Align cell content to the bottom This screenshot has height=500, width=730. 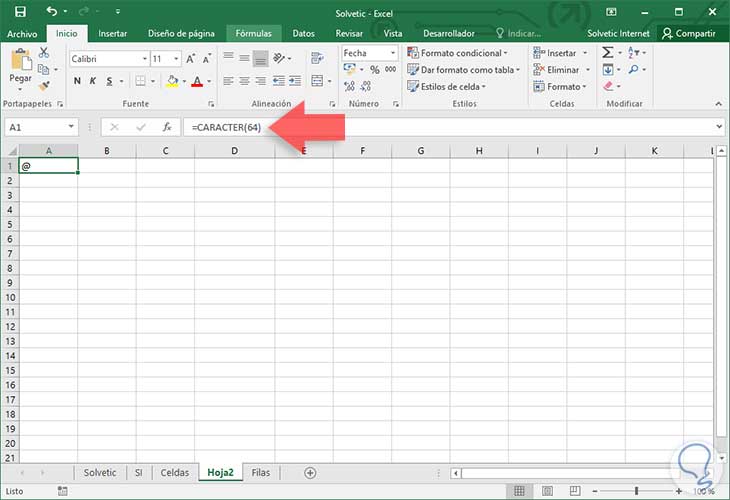[261, 58]
